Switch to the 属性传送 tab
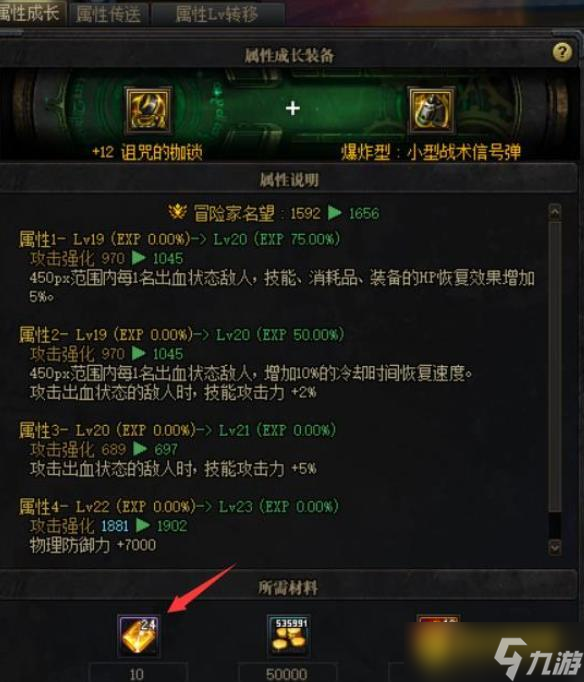584x682 pixels. 108,14
